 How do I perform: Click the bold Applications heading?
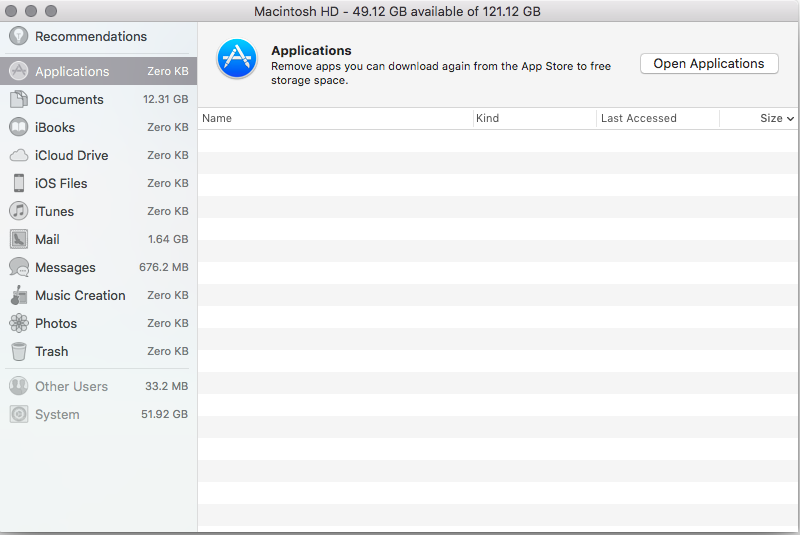click(x=311, y=50)
